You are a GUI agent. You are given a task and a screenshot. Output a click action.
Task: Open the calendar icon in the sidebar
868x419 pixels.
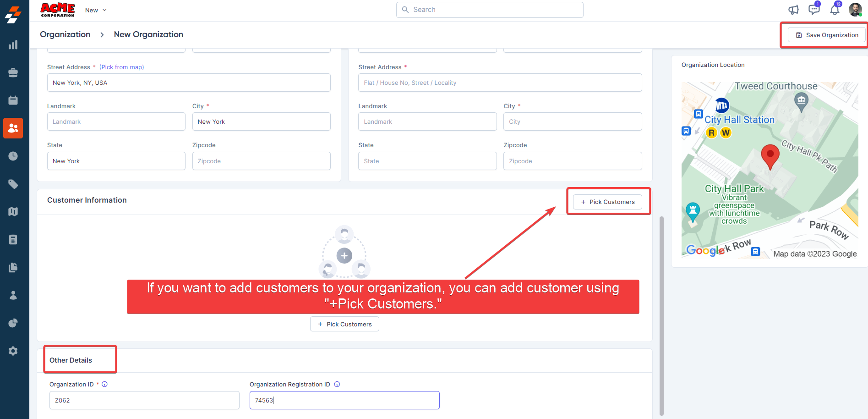[x=13, y=100]
